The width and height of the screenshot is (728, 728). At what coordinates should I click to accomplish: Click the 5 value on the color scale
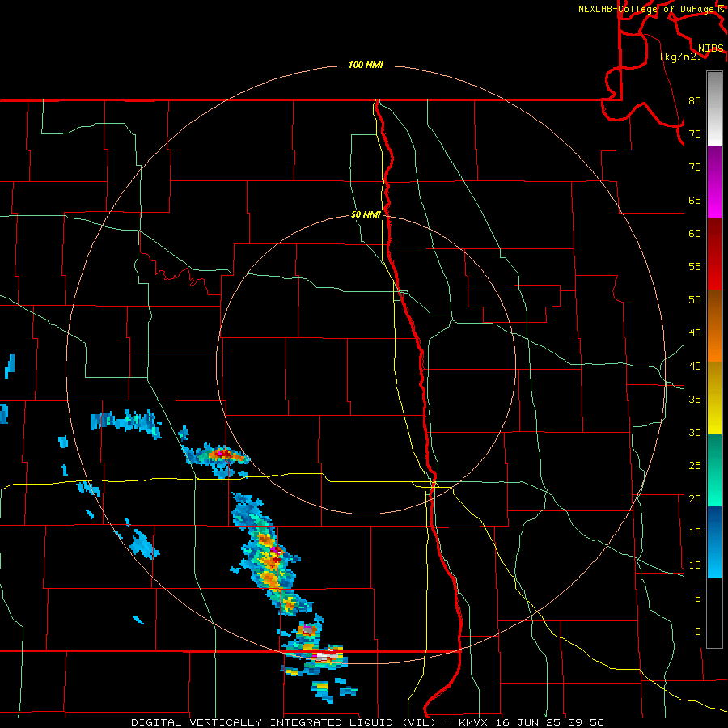pos(698,599)
